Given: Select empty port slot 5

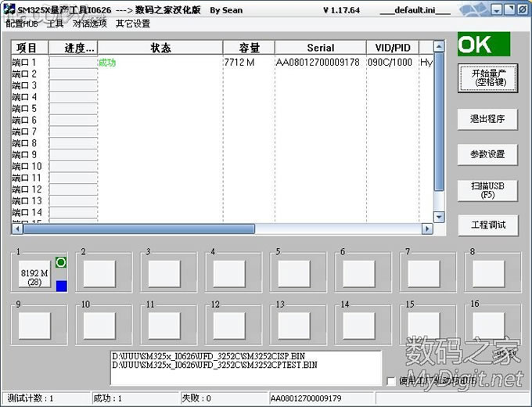Looking at the screenshot, I should [x=294, y=273].
